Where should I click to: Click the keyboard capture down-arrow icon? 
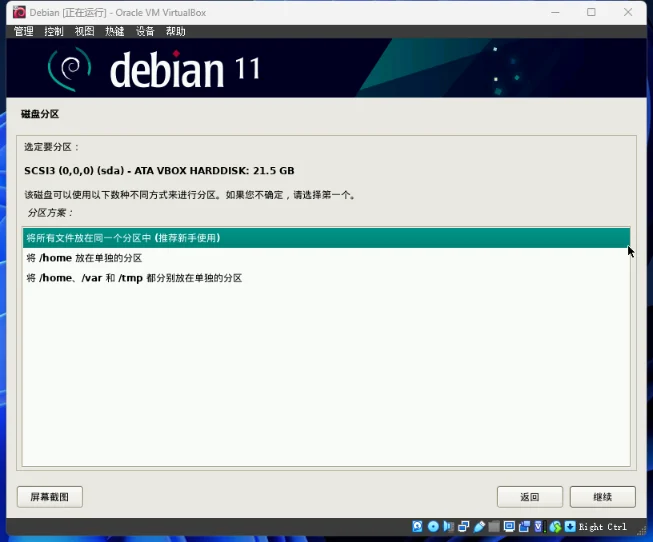(570, 527)
